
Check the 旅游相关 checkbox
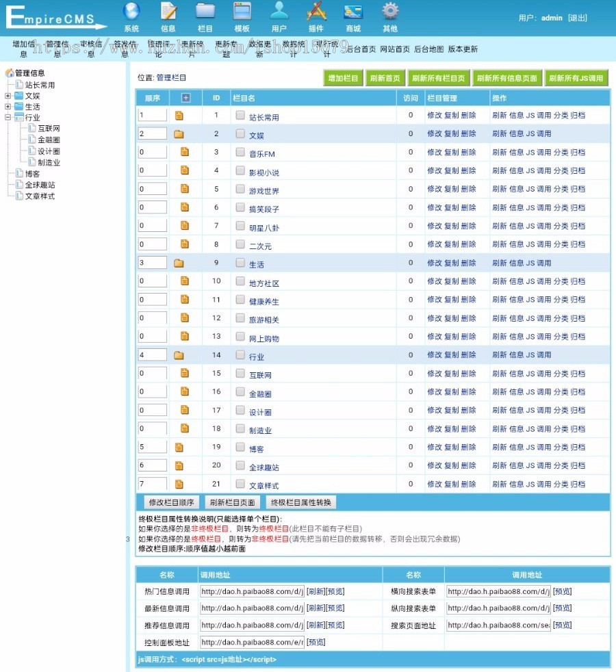(x=240, y=318)
